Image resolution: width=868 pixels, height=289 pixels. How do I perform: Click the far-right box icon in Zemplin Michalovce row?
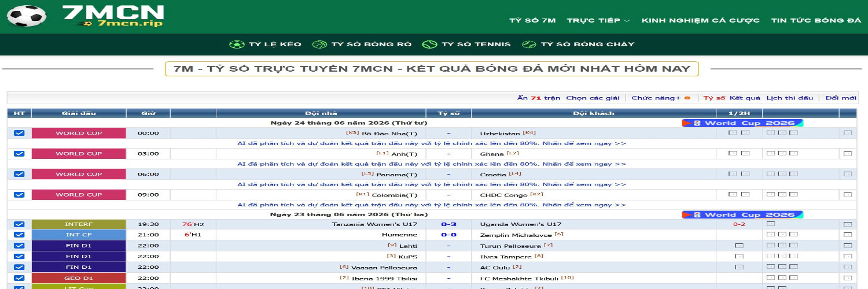pyautogui.click(x=848, y=235)
